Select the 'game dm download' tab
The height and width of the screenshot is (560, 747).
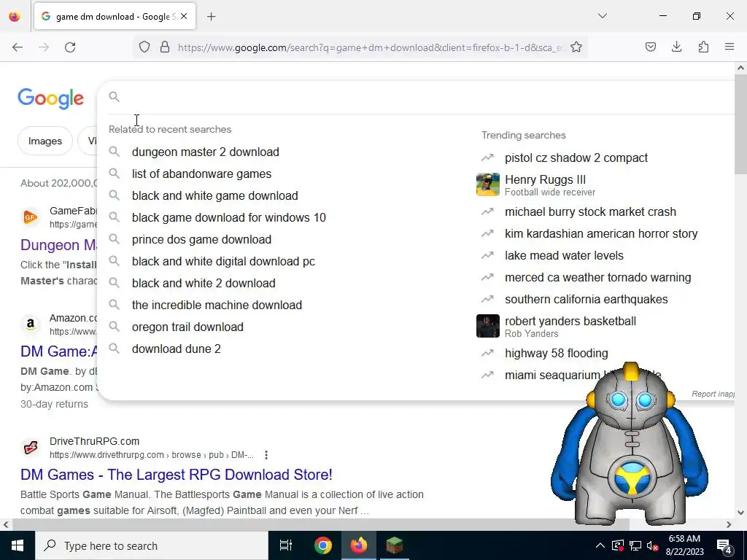(115, 16)
